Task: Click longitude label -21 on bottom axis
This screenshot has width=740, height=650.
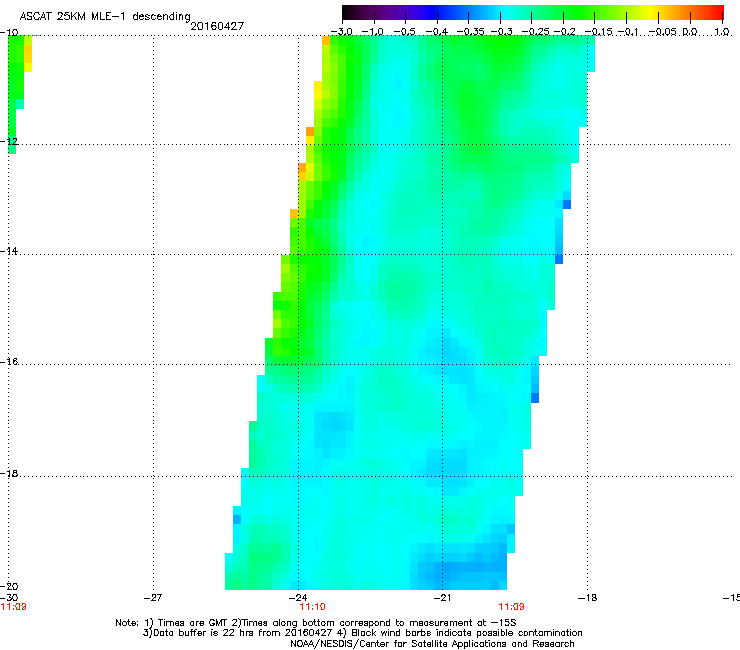Action: (x=442, y=598)
